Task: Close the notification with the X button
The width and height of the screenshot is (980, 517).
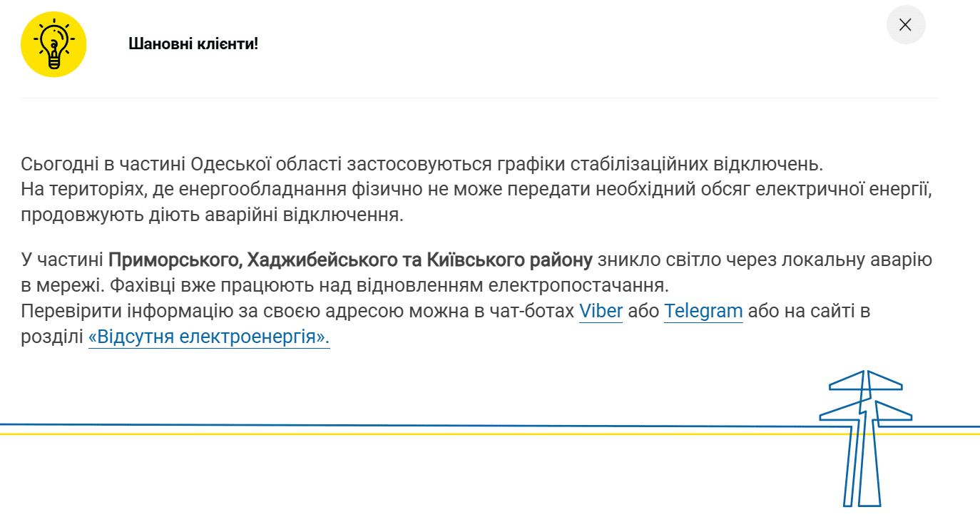Action: click(905, 25)
